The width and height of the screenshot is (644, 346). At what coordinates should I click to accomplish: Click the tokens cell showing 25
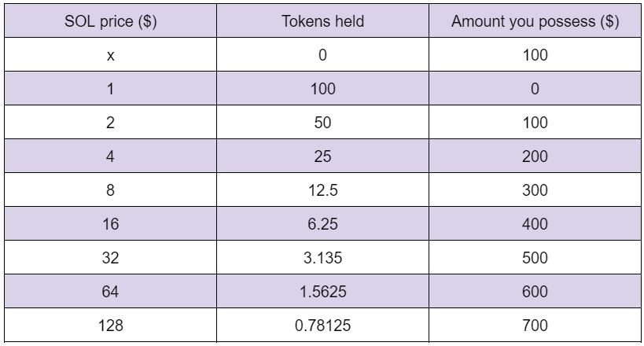point(323,156)
